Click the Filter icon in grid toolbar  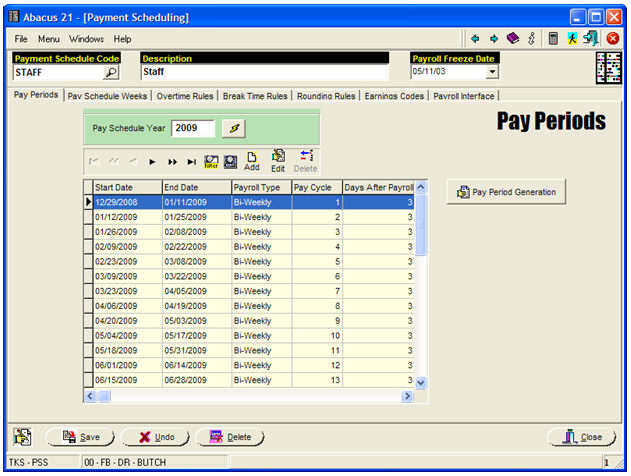pyautogui.click(x=211, y=160)
